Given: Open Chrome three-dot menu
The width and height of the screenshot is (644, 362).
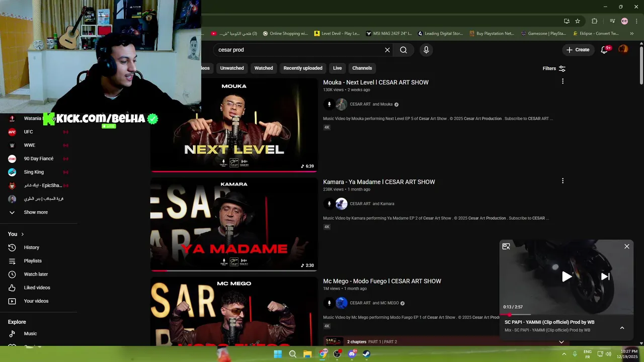Looking at the screenshot, I should coord(636,21).
